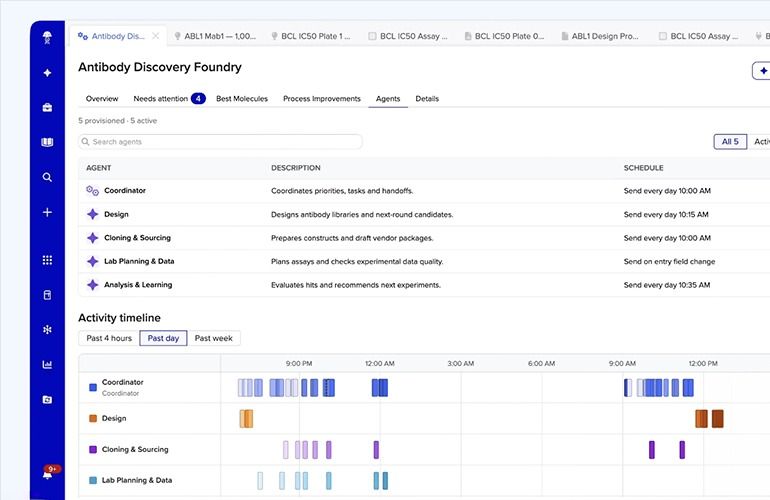Close the Antibody Dis... tab
Viewport: 770px width, 500px height.
tap(156, 36)
